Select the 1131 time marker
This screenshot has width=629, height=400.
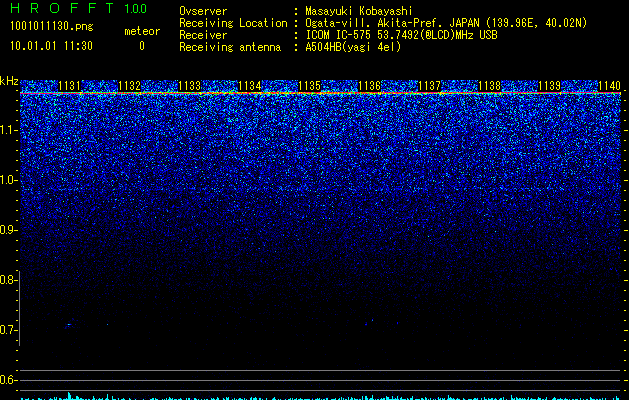click(69, 86)
